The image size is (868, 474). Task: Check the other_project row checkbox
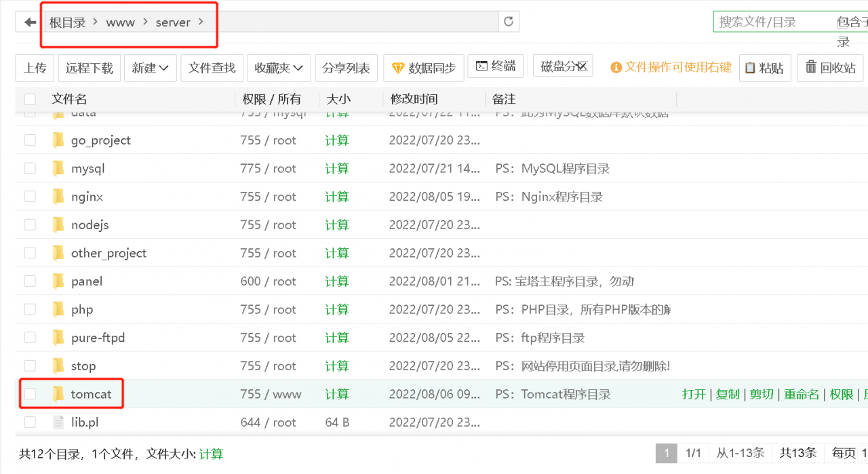click(x=30, y=253)
